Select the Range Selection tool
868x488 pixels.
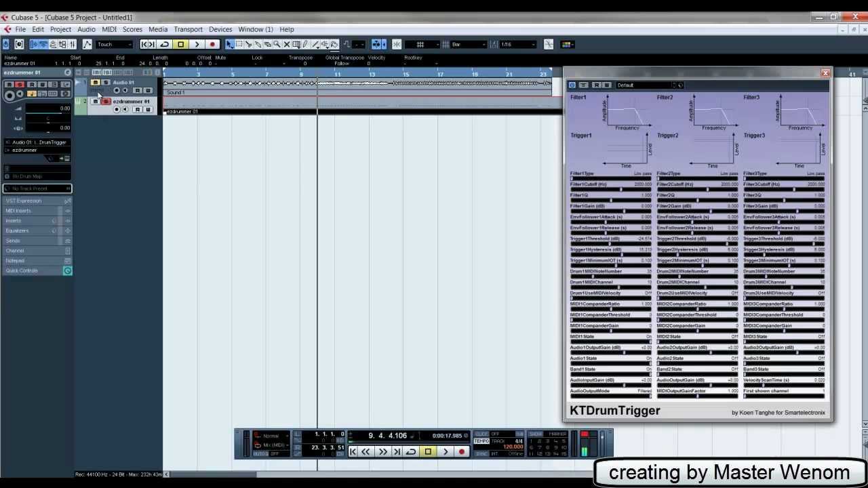pyautogui.click(x=239, y=44)
